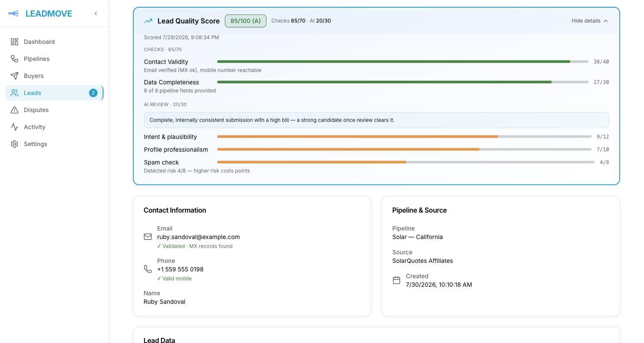Click the Profile professionalism score bar
Image resolution: width=644 pixels, height=343 pixels.
point(404,150)
